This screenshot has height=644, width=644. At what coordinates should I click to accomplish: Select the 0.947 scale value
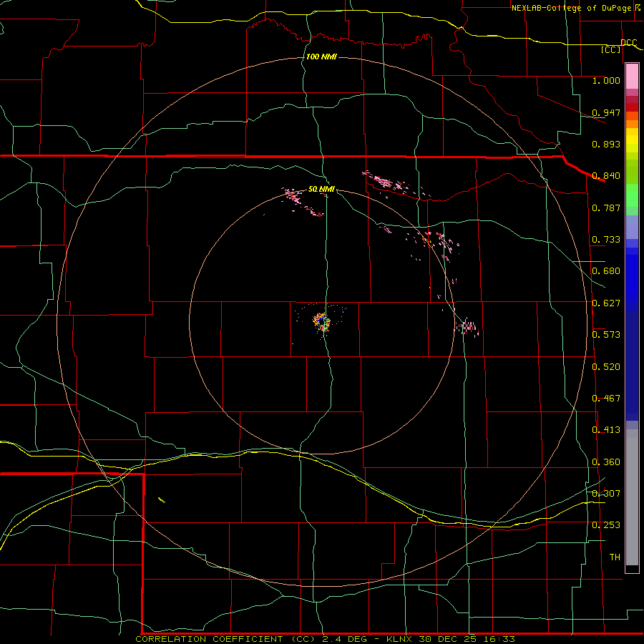point(606,112)
